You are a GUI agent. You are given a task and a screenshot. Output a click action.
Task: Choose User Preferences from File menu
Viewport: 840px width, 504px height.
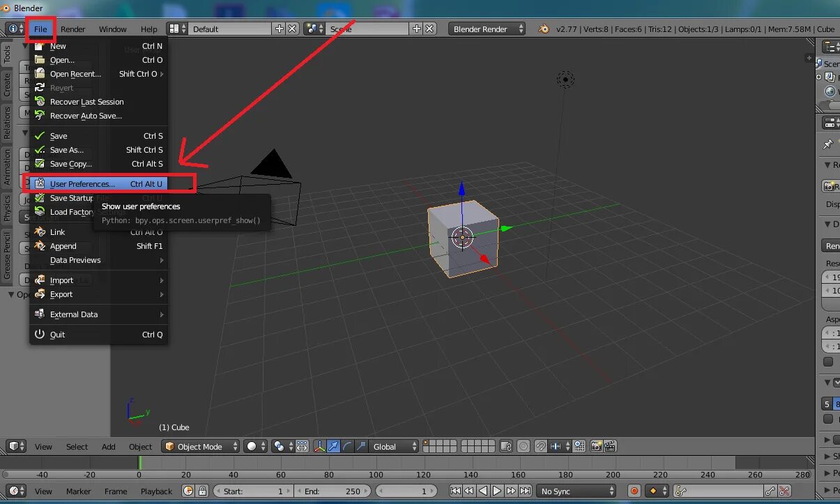pos(98,184)
